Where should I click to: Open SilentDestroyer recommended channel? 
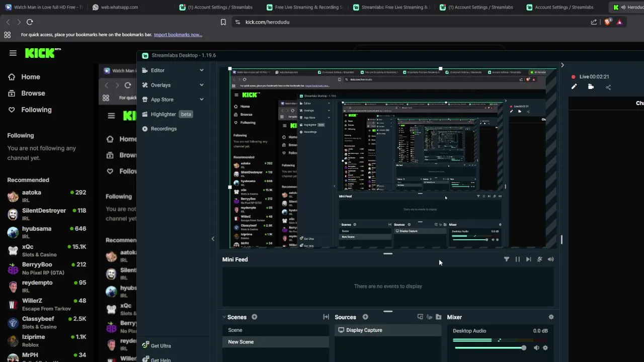(47, 214)
